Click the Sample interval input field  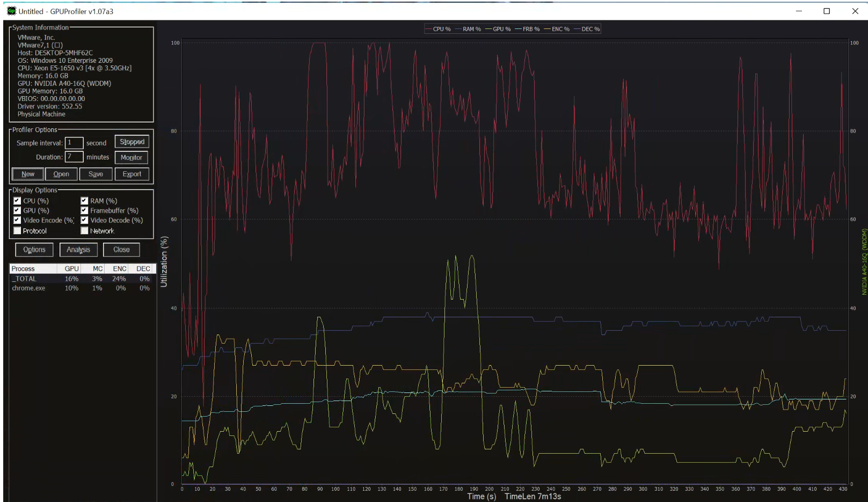click(74, 143)
